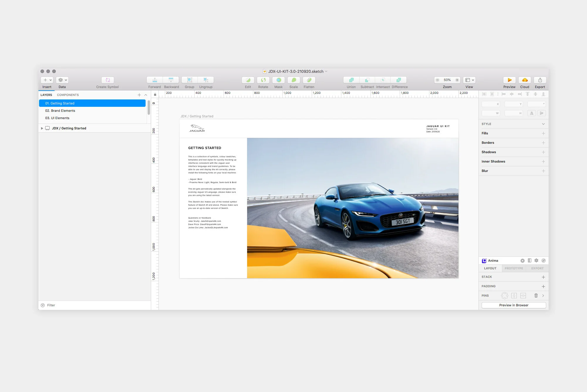Click the Union boolean operation icon
This screenshot has height=392, width=587.
(x=351, y=80)
